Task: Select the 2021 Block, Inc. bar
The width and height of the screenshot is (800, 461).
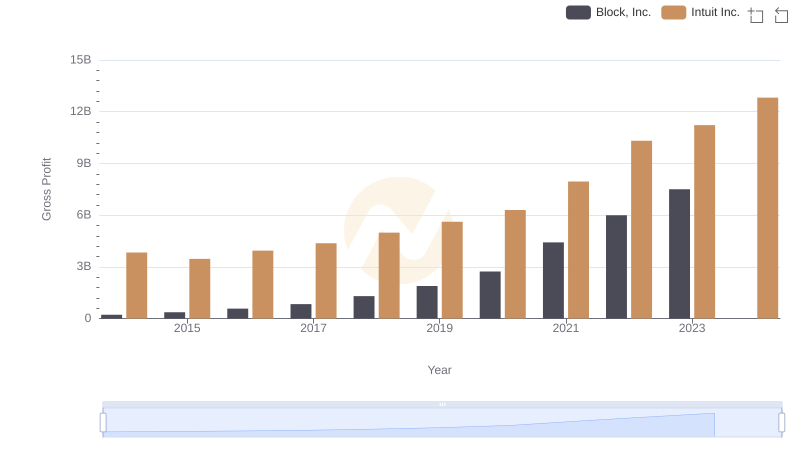Action: point(554,280)
